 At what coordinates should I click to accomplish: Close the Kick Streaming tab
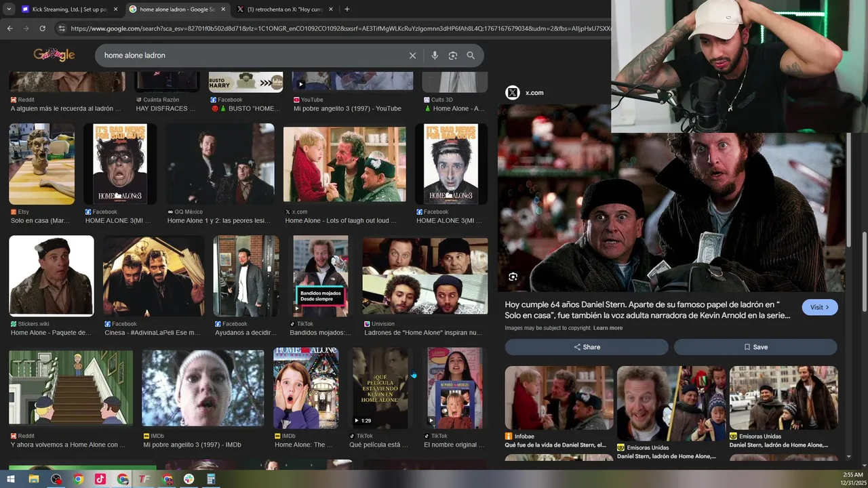(115, 9)
